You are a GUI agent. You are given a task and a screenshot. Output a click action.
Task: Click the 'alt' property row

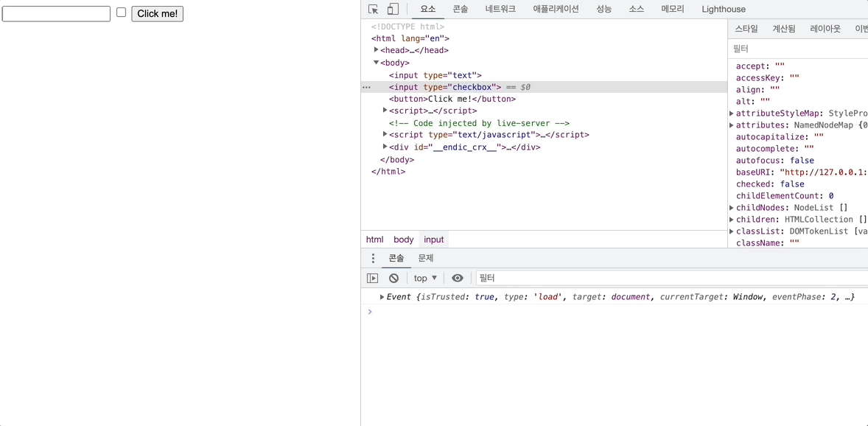pyautogui.click(x=753, y=102)
